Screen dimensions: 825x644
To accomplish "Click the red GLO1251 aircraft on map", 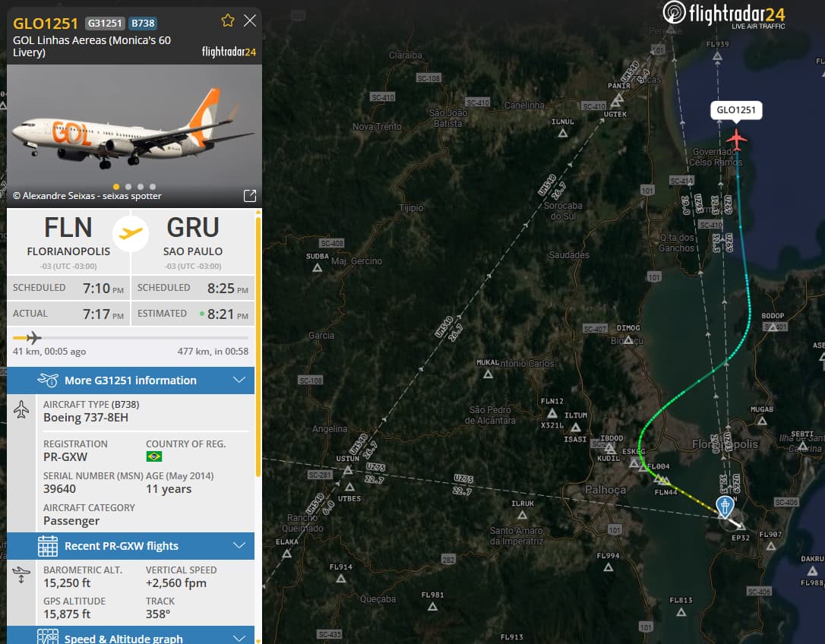I will [x=736, y=140].
